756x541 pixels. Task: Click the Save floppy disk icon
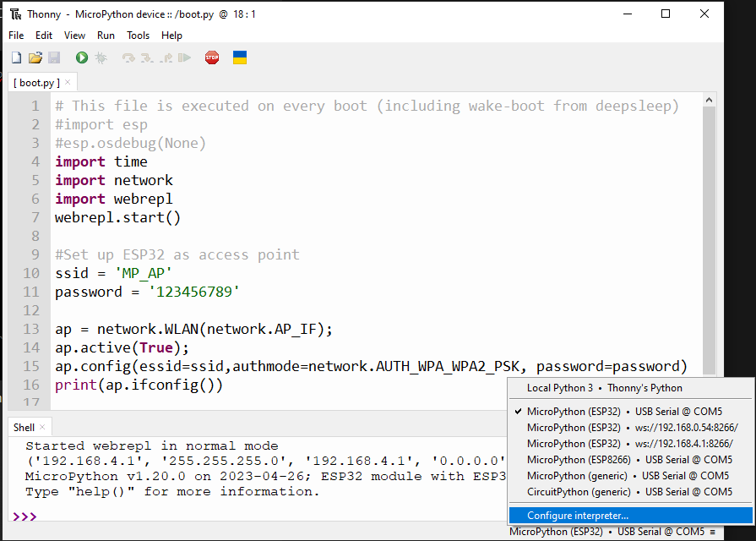point(54,57)
